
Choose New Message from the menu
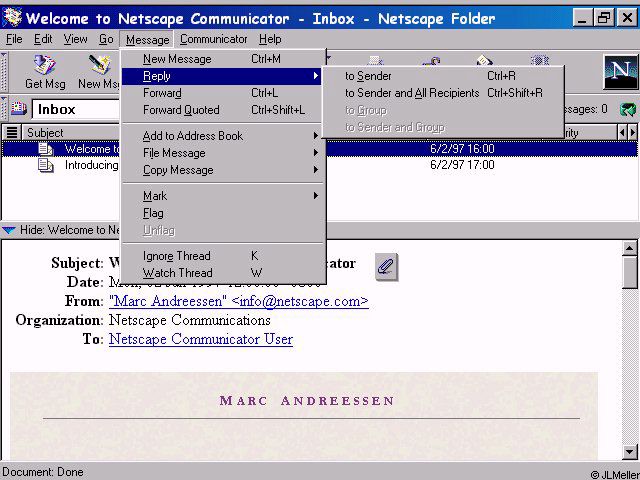(x=224, y=59)
